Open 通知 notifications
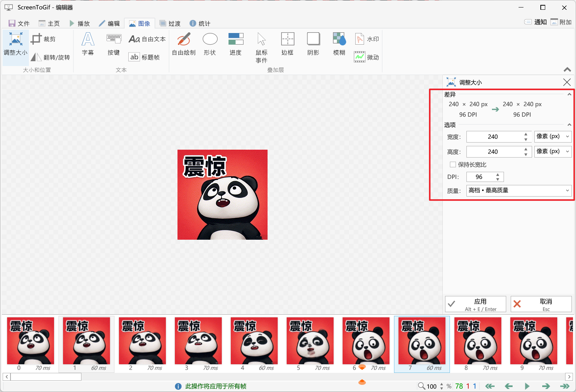Viewport: 576px width, 392px height. click(x=535, y=22)
